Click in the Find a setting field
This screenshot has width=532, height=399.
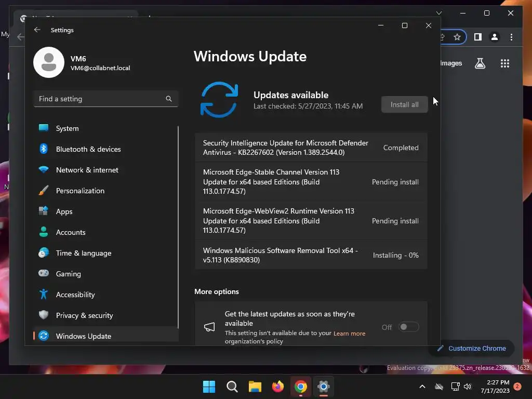click(x=106, y=99)
